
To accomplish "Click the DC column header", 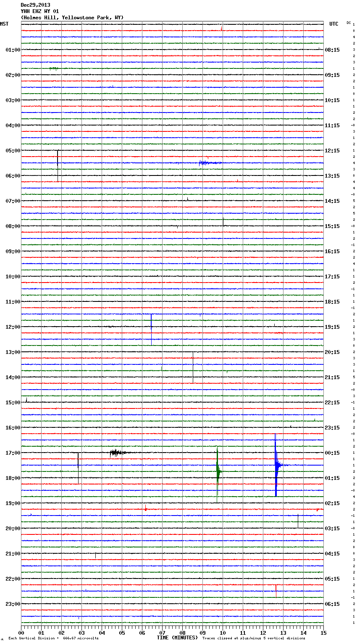I will [349, 23].
